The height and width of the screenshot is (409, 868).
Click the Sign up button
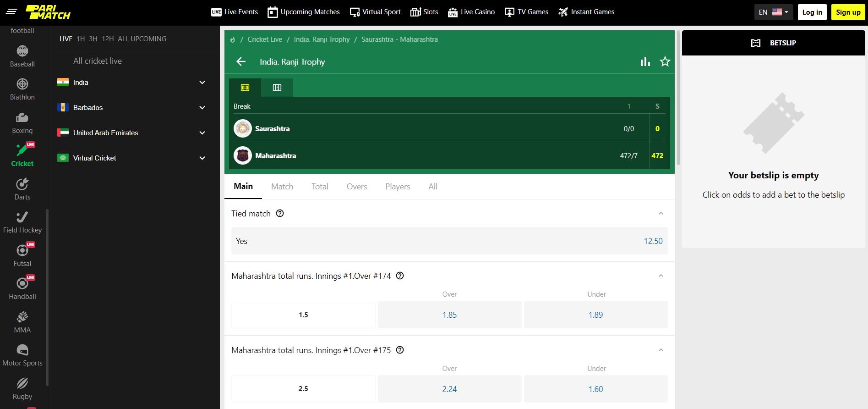pos(848,12)
